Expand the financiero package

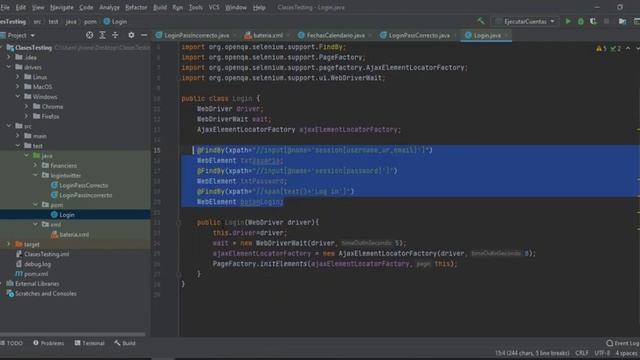[36, 165]
